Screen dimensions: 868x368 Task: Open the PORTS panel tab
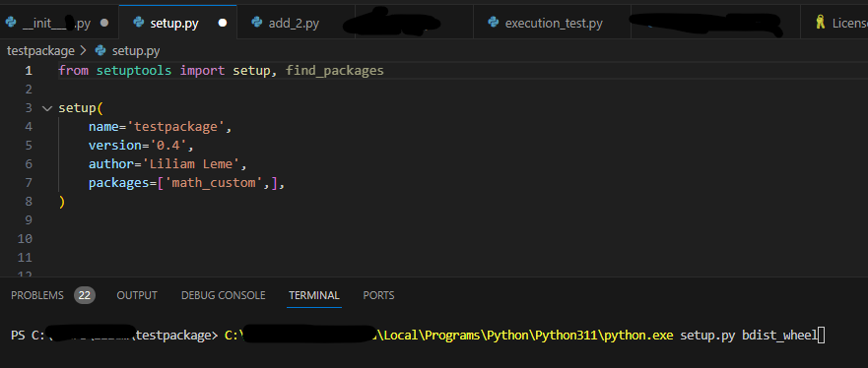tap(378, 295)
